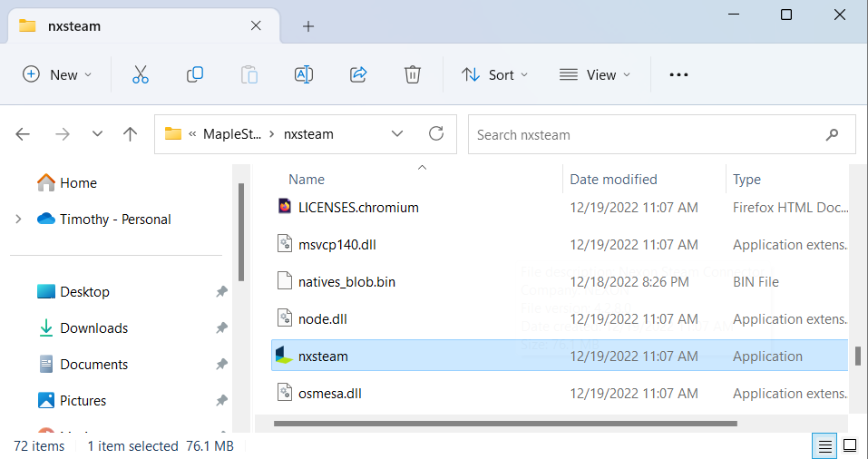Close the nxsteam tab
The image size is (868, 459).
tap(256, 25)
